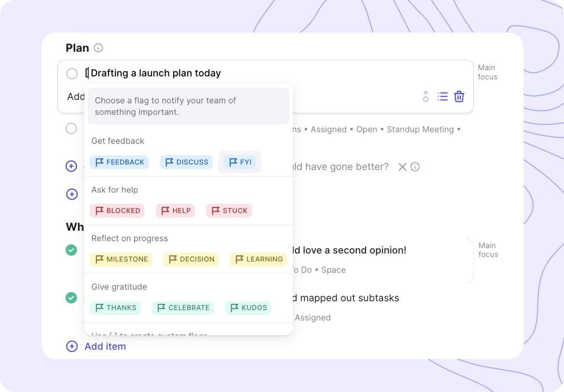Click into 'Drafting a launch plan today' text
Viewport: 564px width, 392px height.
pyautogui.click(x=156, y=73)
